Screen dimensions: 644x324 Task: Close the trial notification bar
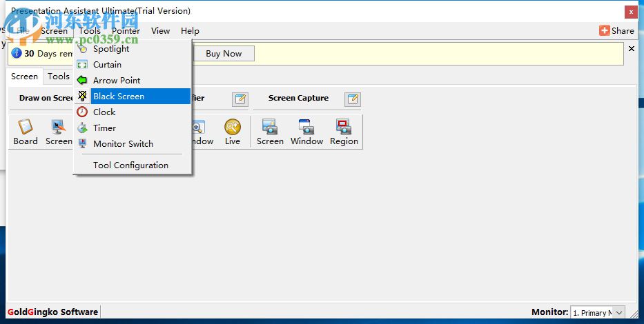[632, 49]
